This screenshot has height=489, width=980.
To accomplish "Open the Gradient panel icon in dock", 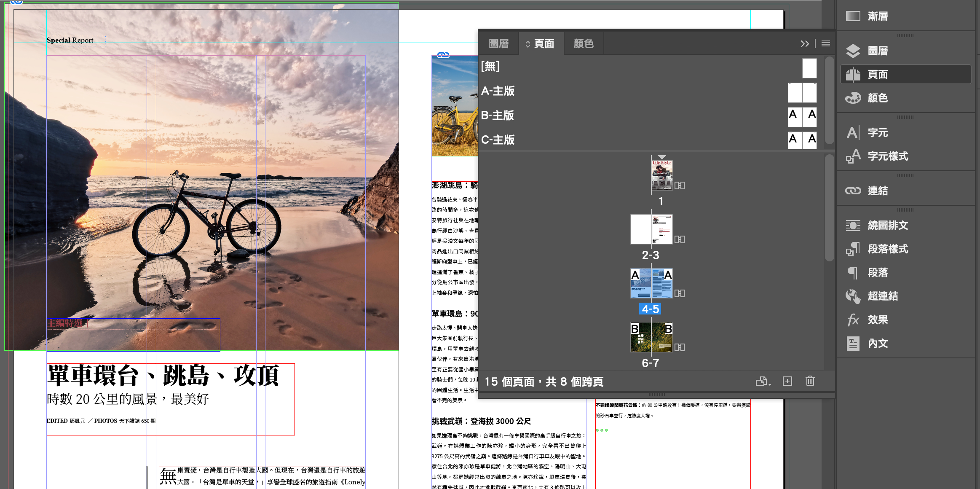I will click(853, 16).
